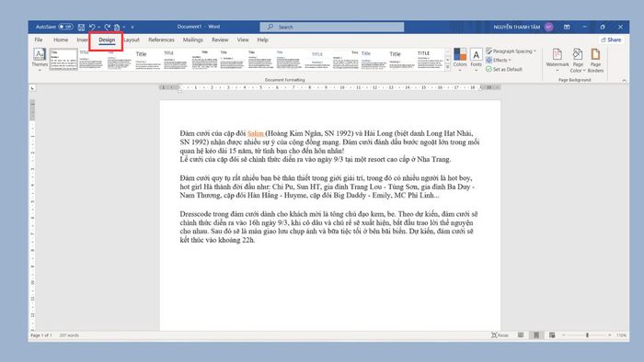Click the orange Salim hyperlink in document
Viewport: 644px width, 362px height.
pos(255,133)
